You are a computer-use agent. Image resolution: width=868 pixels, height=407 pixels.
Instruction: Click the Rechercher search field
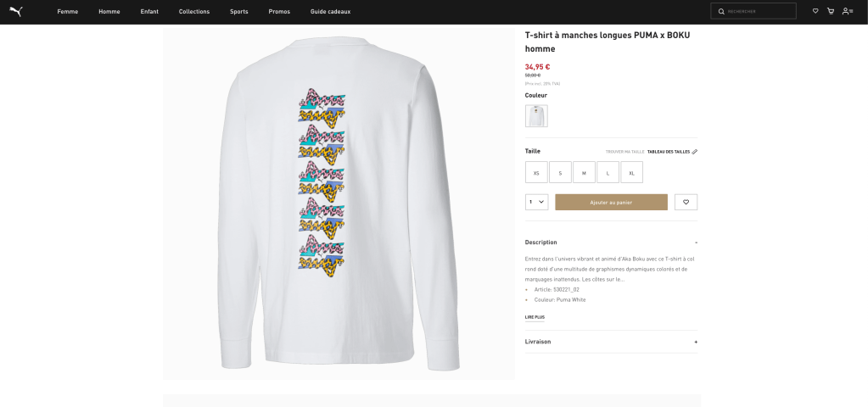tap(759, 11)
